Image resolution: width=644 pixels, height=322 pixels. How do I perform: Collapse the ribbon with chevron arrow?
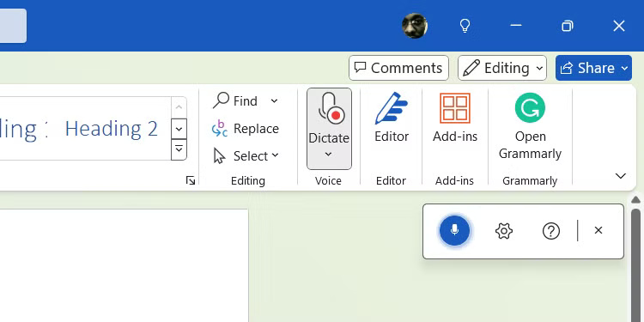point(620,176)
